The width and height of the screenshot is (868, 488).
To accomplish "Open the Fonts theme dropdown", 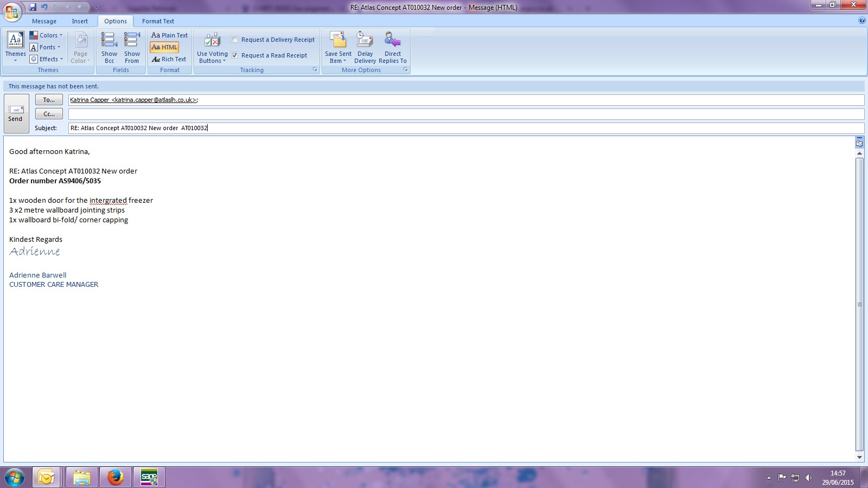I will tap(46, 47).
